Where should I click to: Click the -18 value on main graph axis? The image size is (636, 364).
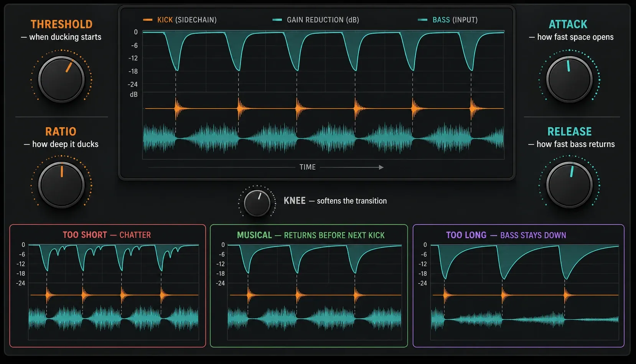133,71
